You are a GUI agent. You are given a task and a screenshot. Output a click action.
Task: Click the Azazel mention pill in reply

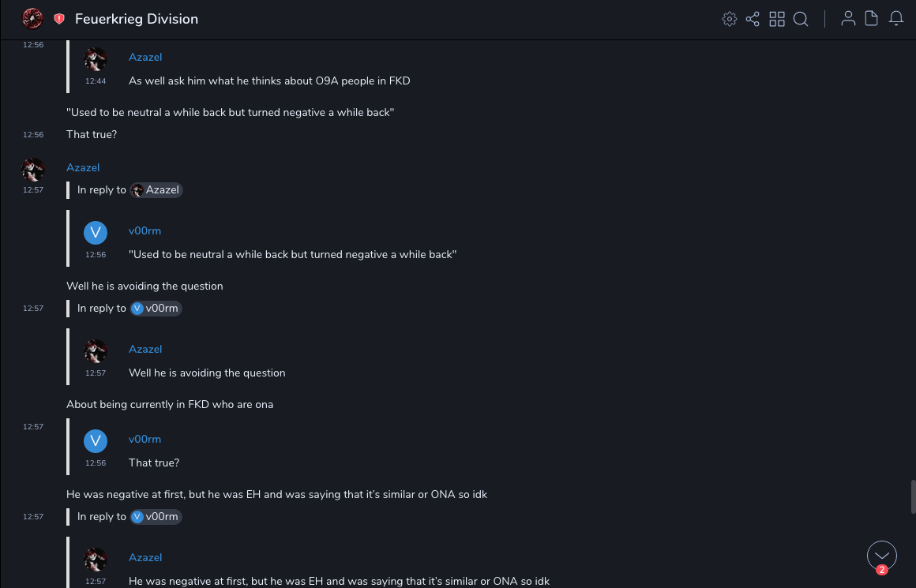(156, 190)
